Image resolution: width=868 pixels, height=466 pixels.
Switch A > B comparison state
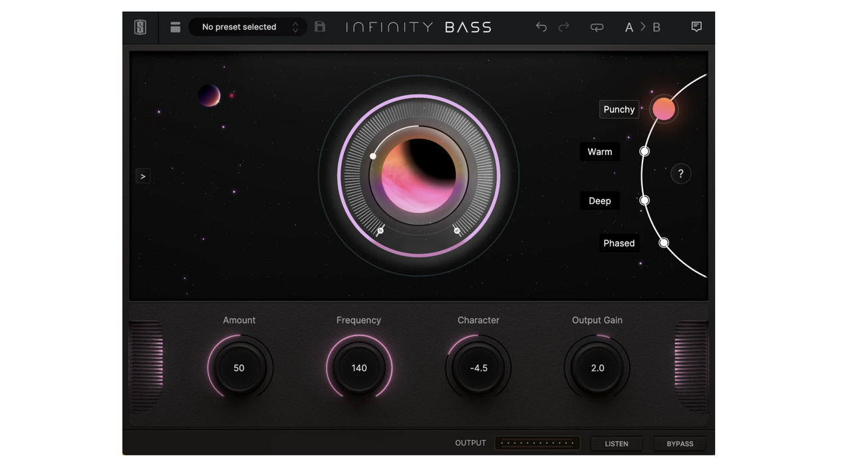(643, 27)
